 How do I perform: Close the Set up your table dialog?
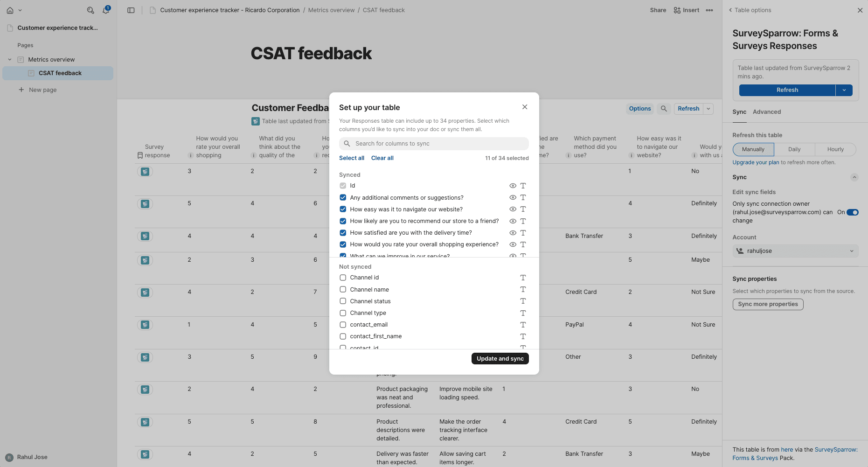525,107
